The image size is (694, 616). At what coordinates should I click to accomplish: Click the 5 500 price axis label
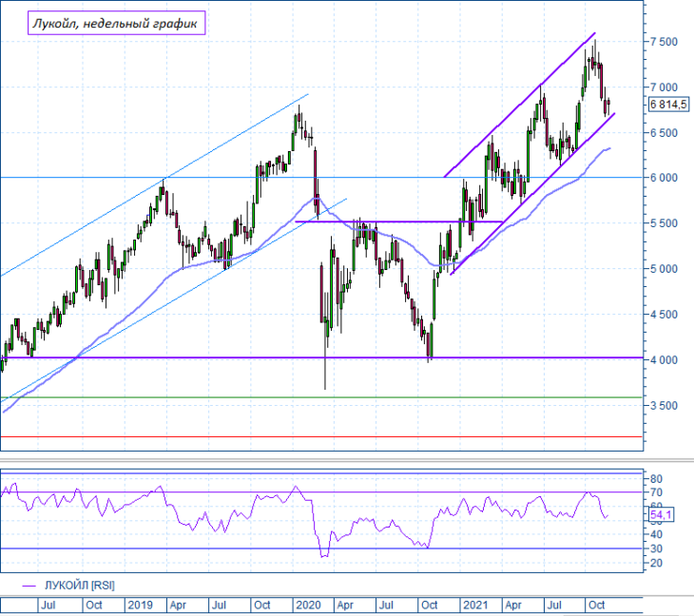point(664,223)
